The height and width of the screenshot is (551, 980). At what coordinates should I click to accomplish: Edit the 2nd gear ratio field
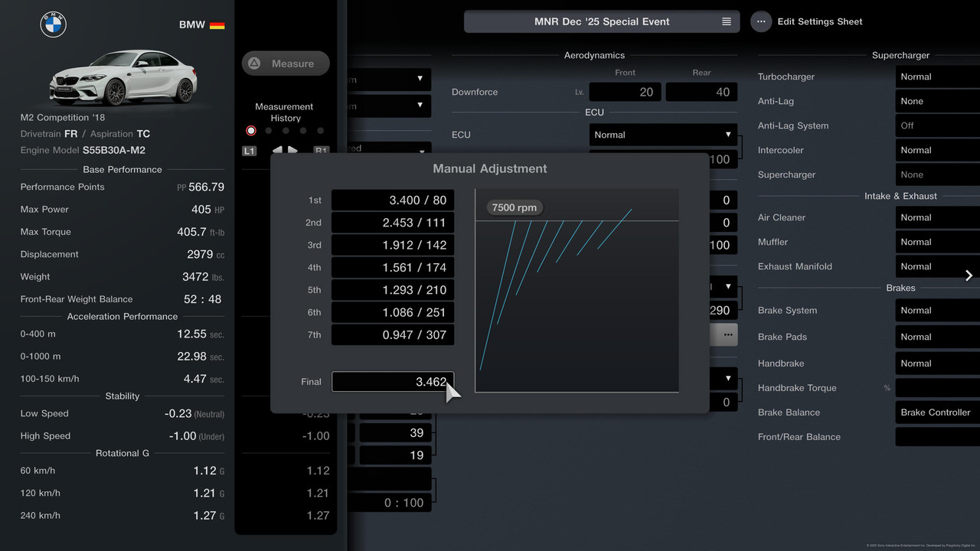(x=393, y=223)
